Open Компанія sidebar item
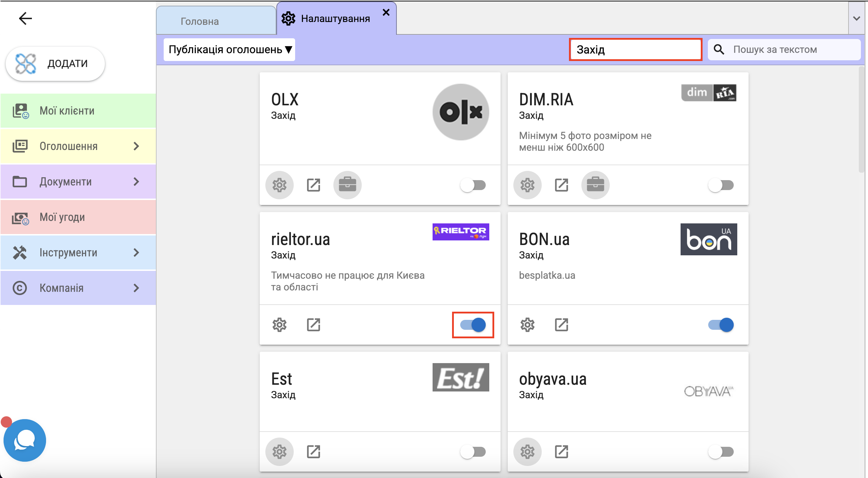Image resolution: width=868 pixels, height=478 pixels. click(x=78, y=288)
